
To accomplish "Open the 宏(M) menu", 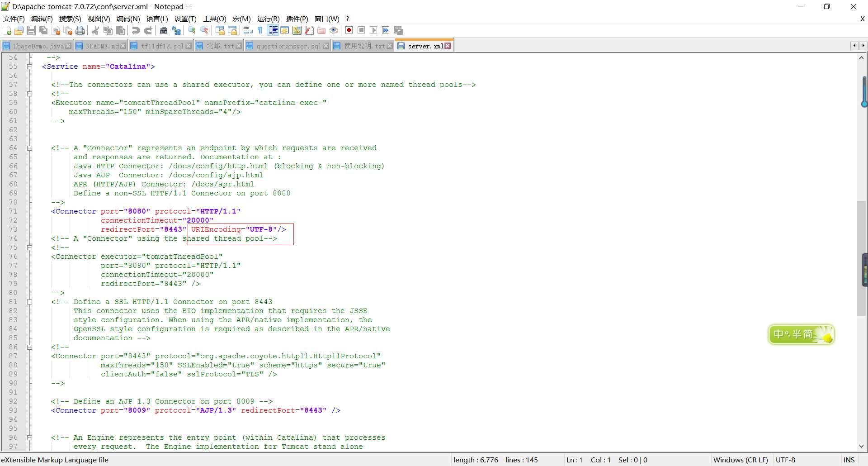I will point(241,19).
